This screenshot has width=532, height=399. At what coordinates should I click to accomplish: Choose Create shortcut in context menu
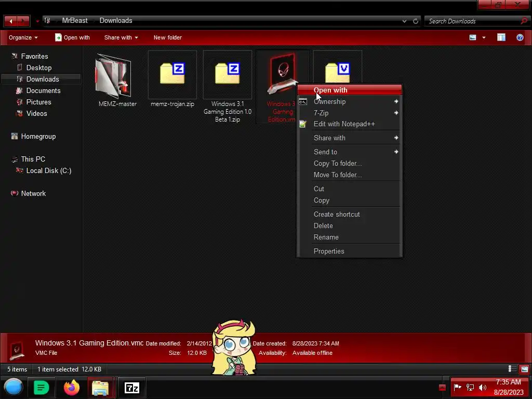[x=350, y=215]
